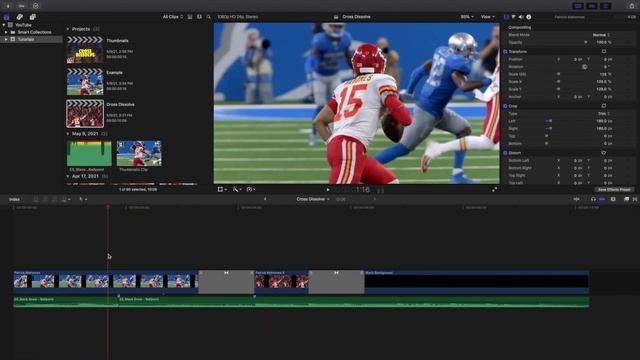This screenshot has height=360, width=640.
Task: Adjust the Rotation dial control
Action: tap(584, 67)
